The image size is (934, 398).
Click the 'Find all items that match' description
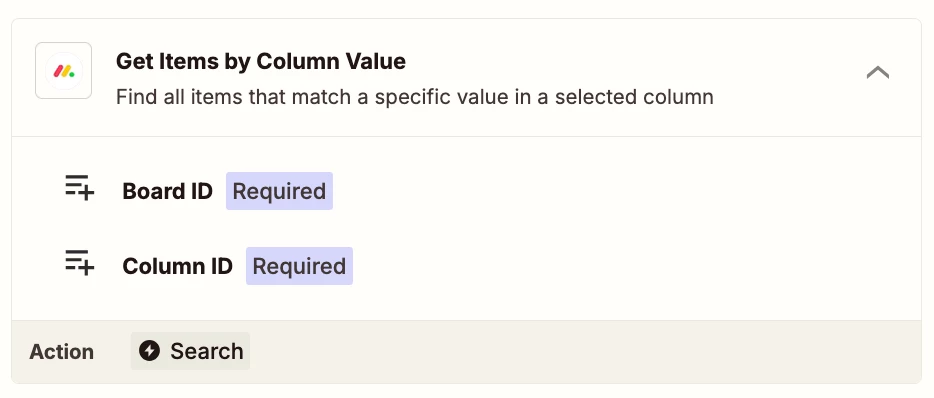(415, 97)
